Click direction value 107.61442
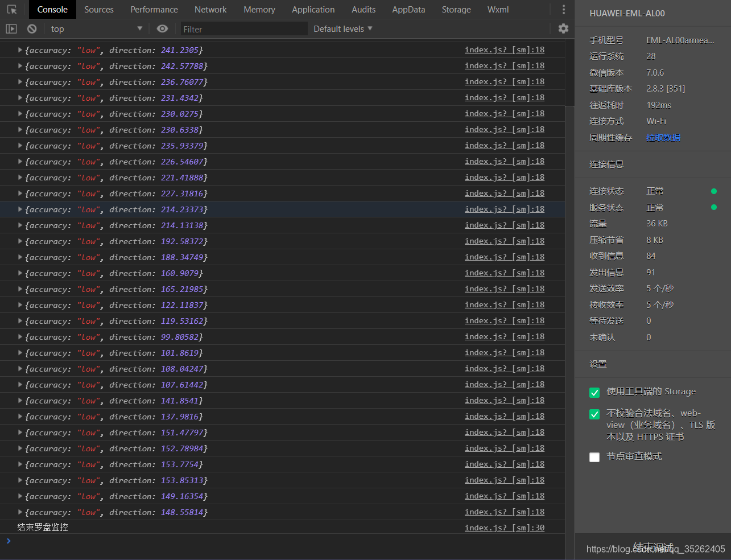This screenshot has height=560, width=731. coord(182,385)
